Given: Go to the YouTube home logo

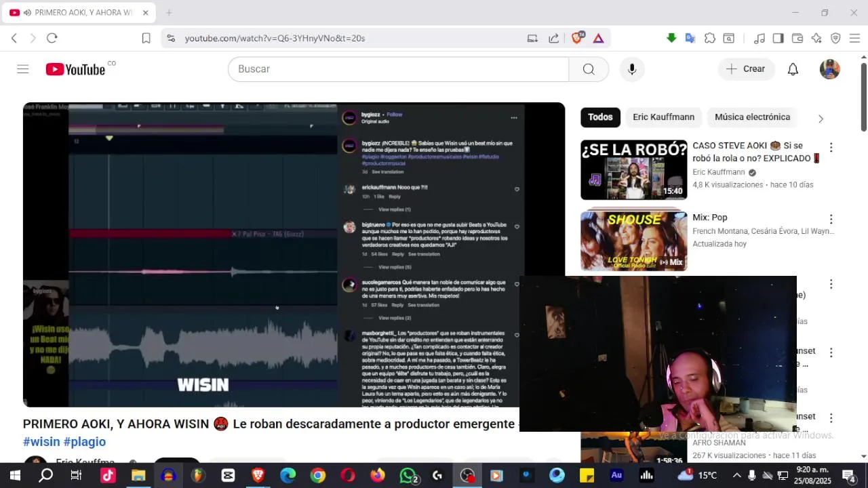Looking at the screenshot, I should click(x=75, y=69).
